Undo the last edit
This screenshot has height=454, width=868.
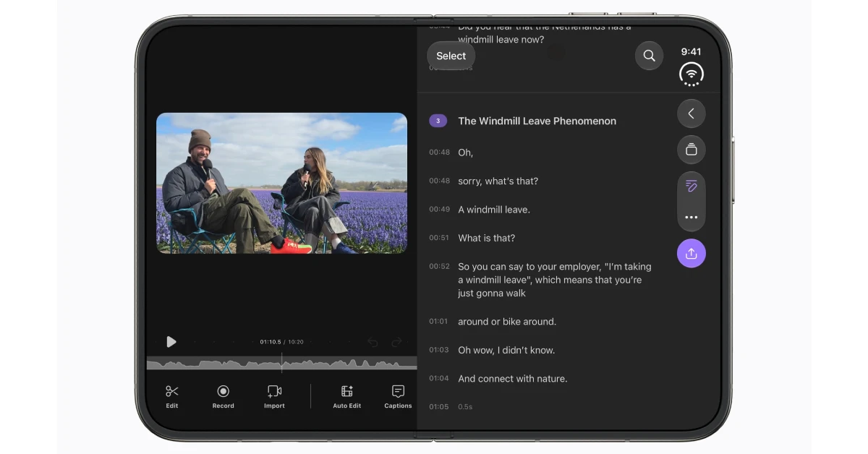[x=373, y=342]
